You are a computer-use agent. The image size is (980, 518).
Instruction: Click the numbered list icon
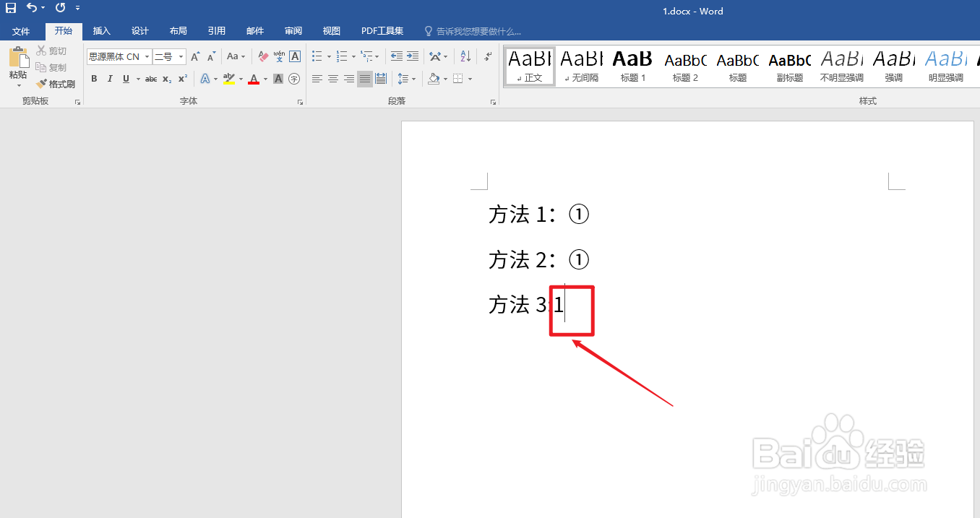342,56
